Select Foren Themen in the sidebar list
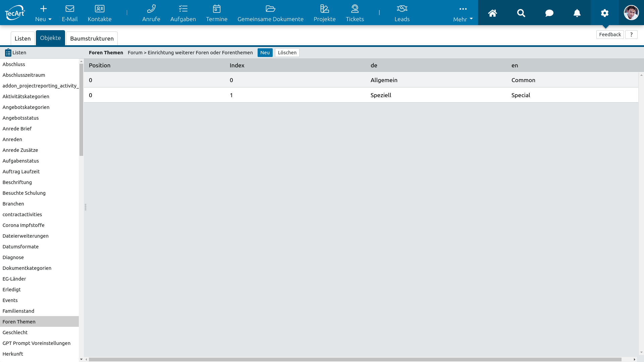This screenshot has width=644, height=362. (x=19, y=321)
